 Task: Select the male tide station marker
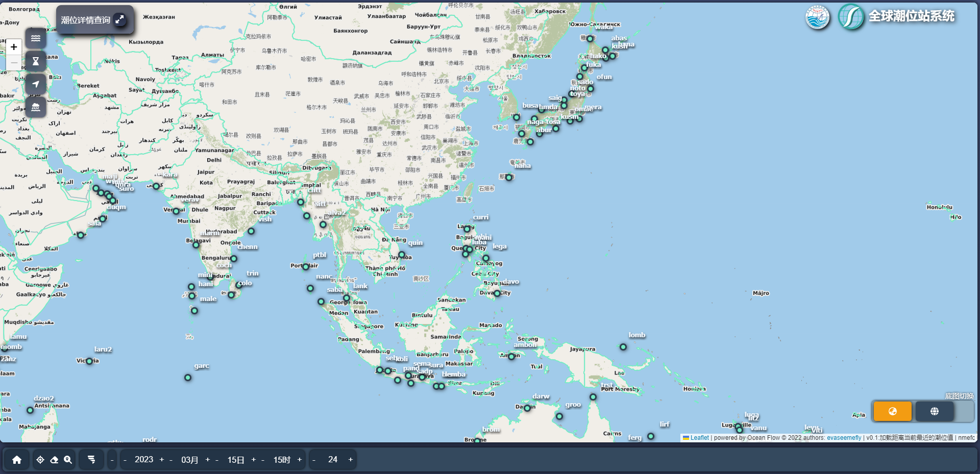click(x=194, y=310)
